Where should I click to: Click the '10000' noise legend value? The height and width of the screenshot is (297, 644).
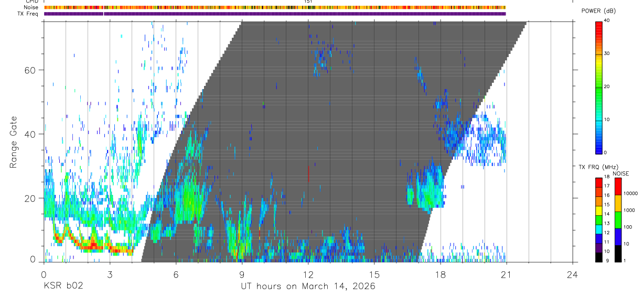coord(631,193)
